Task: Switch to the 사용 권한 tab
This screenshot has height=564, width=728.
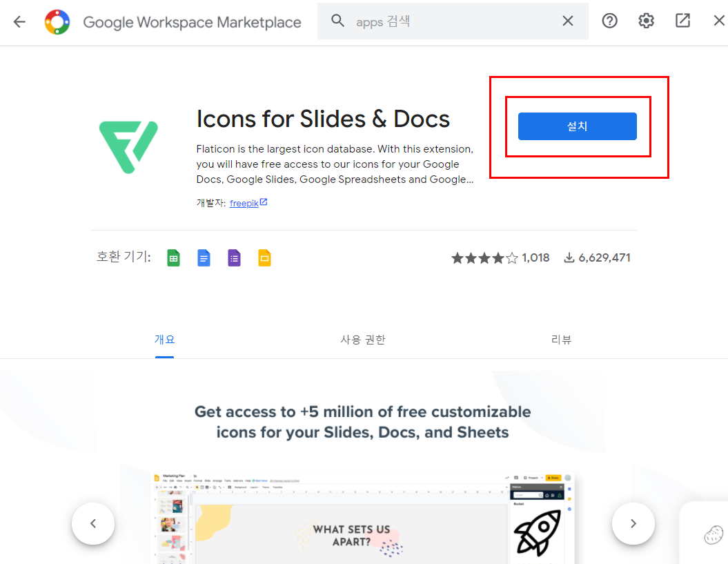Action: [x=363, y=340]
